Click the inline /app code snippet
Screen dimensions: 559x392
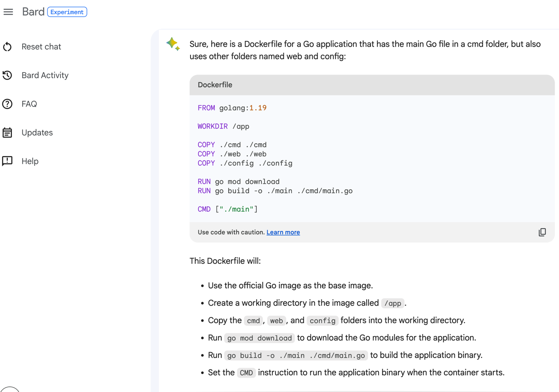(x=392, y=303)
